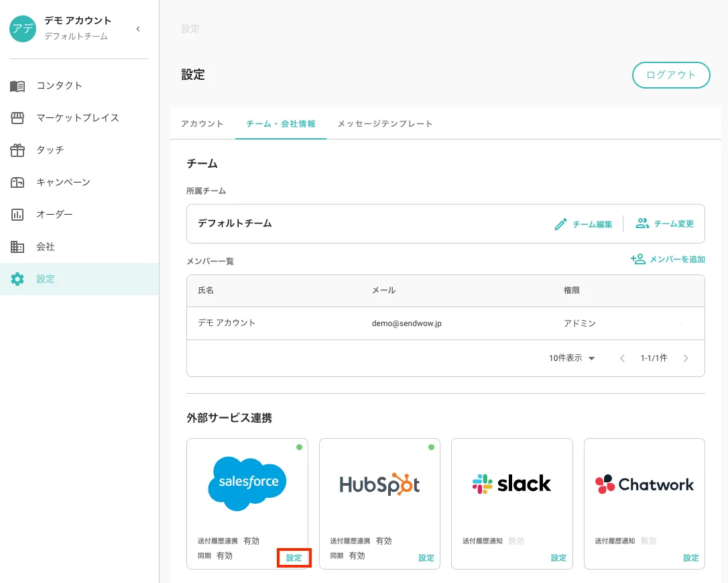Click the 設定 gear icon
The image size is (728, 583).
[17, 279]
